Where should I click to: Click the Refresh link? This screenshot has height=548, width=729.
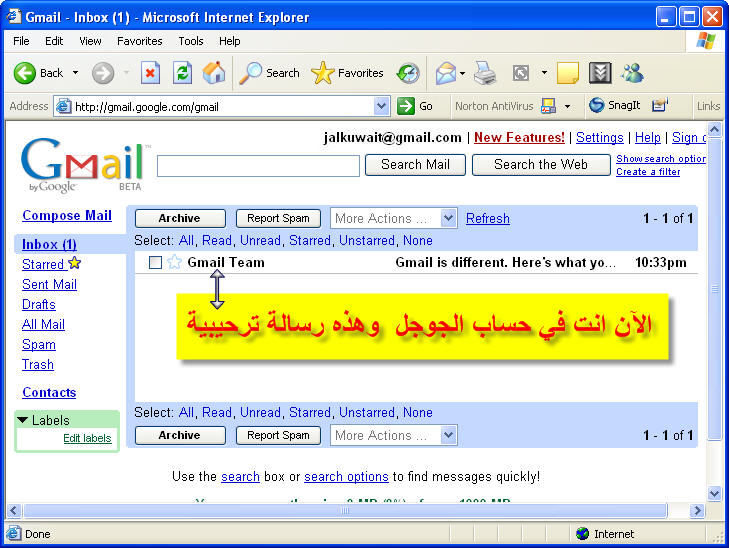click(488, 218)
